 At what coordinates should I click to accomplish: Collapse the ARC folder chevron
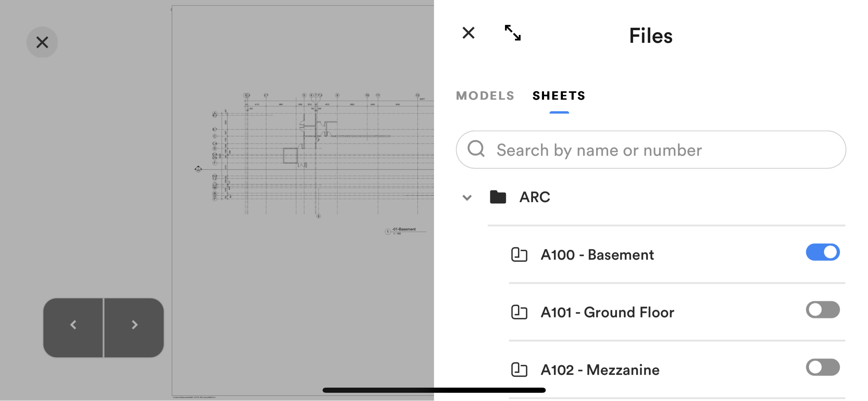467,198
